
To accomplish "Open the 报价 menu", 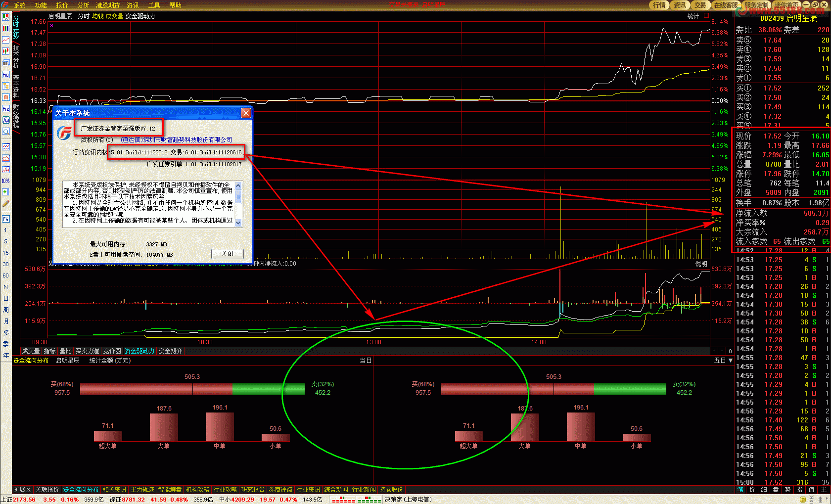I will coord(62,5).
